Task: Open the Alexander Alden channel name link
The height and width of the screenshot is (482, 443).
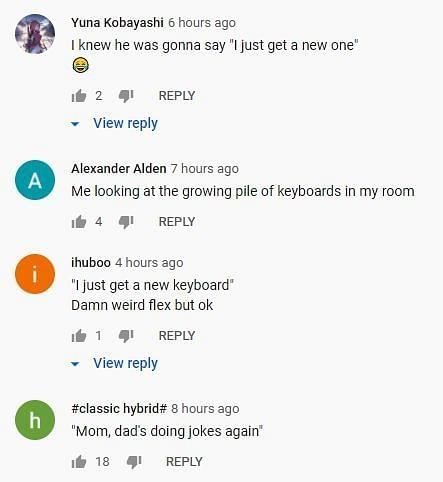Action: (119, 169)
